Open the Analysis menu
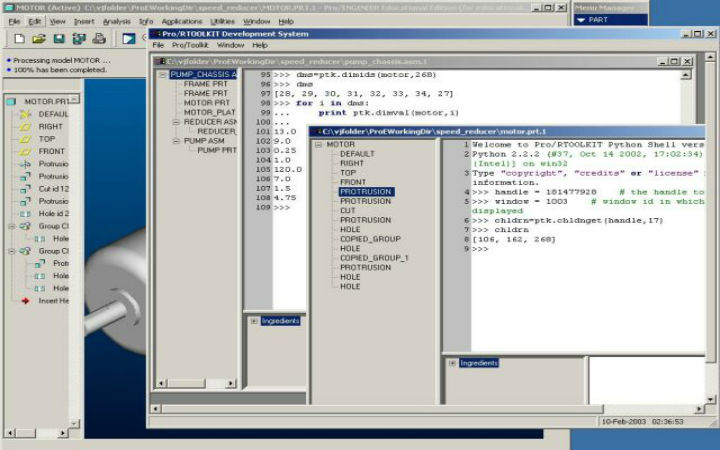 point(117,22)
